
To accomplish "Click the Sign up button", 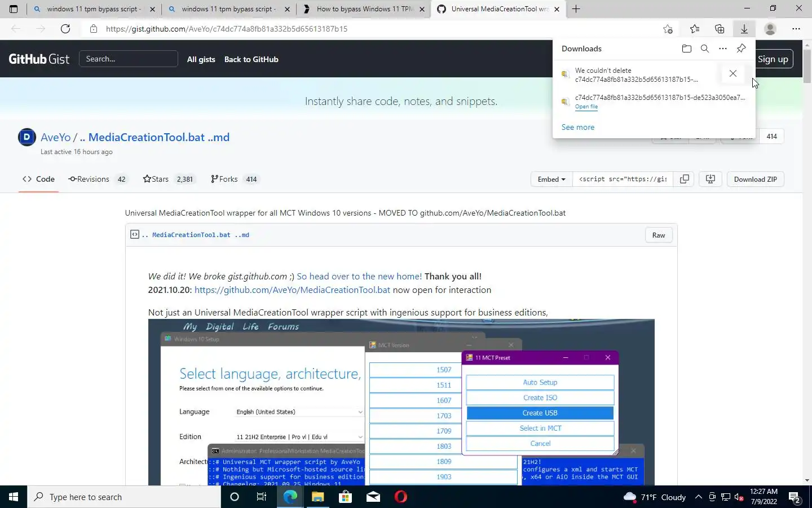I will coord(773,59).
